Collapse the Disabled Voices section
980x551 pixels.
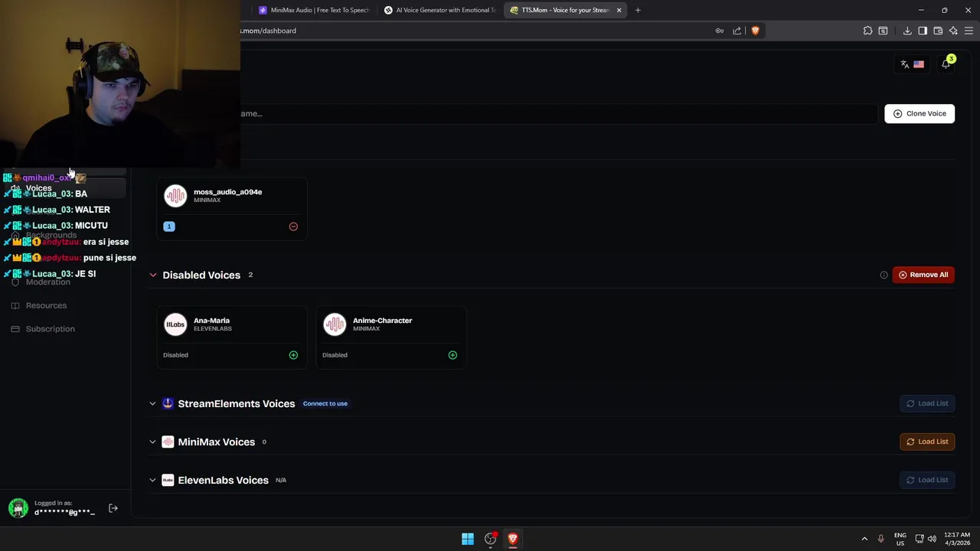(x=152, y=275)
